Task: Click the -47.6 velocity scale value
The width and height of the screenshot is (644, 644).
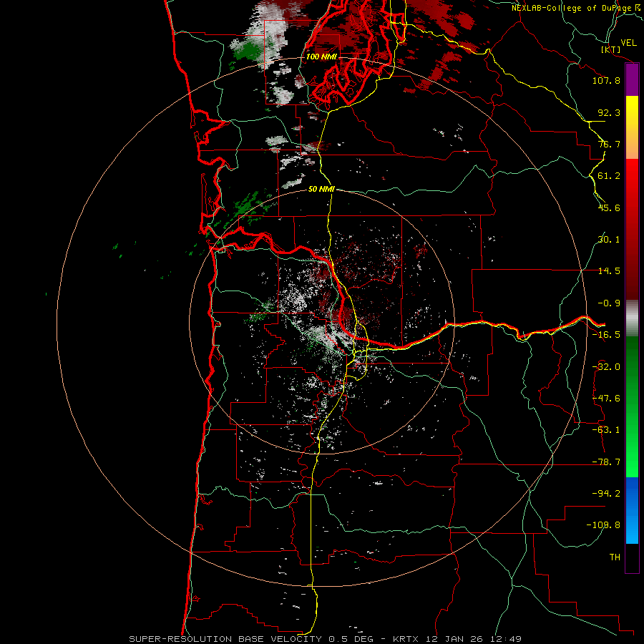Action: tap(606, 399)
